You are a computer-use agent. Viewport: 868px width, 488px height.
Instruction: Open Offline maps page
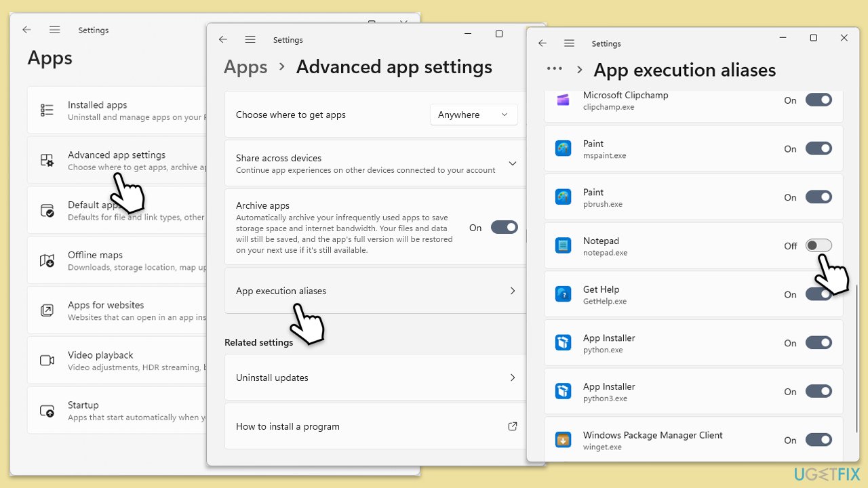tap(117, 260)
